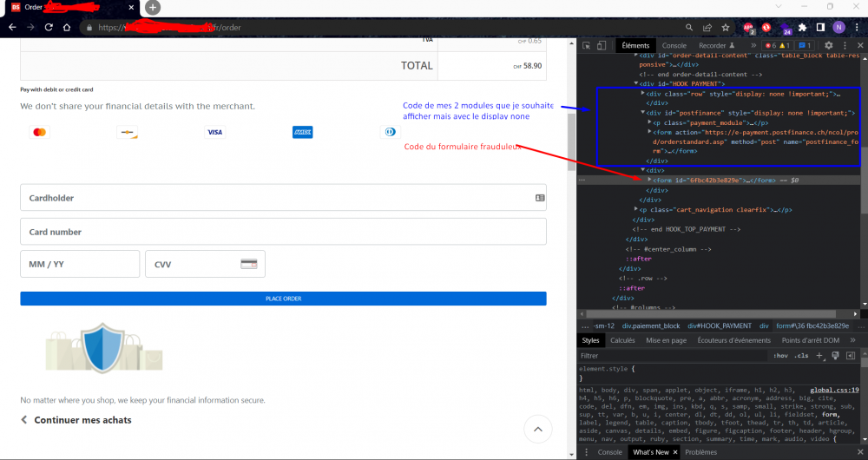868x460 pixels.
Task: Select div.paiement_block in the breadcrumb
Action: (x=650, y=326)
